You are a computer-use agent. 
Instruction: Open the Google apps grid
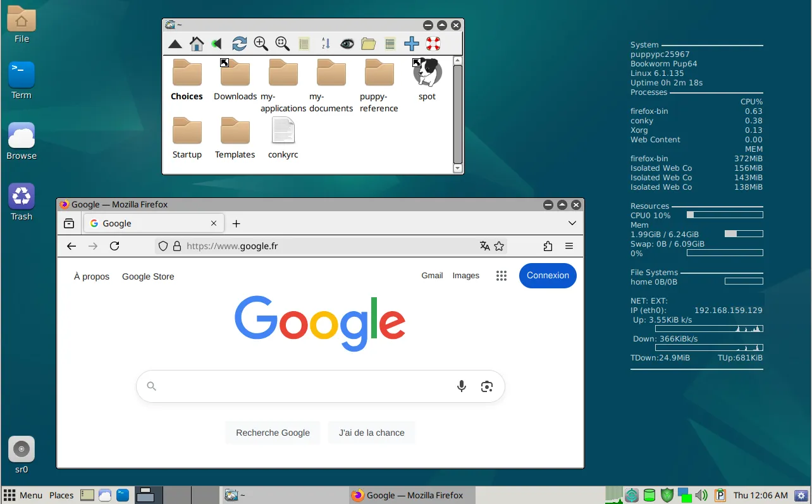point(501,276)
